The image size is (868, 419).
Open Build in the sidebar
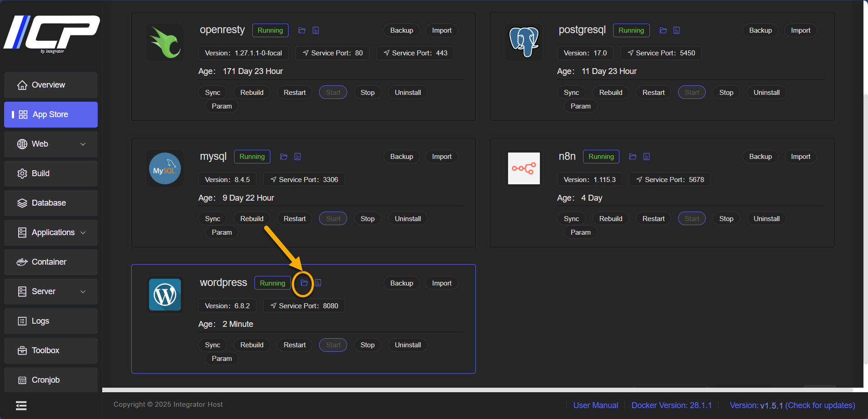point(51,173)
